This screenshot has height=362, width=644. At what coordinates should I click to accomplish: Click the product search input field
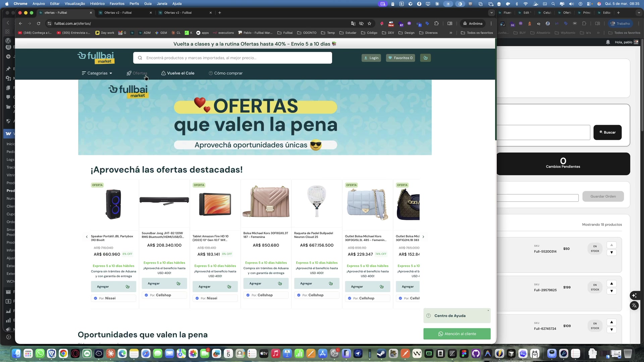235,58
